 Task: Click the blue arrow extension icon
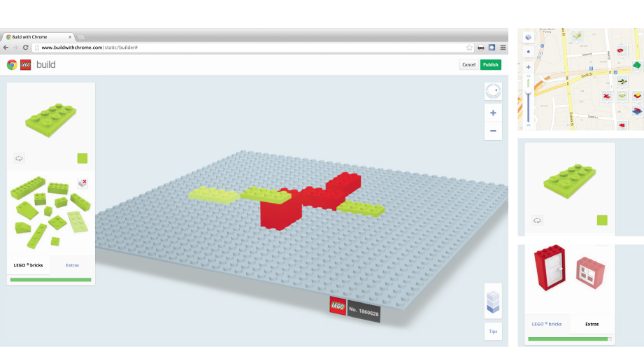(x=492, y=48)
